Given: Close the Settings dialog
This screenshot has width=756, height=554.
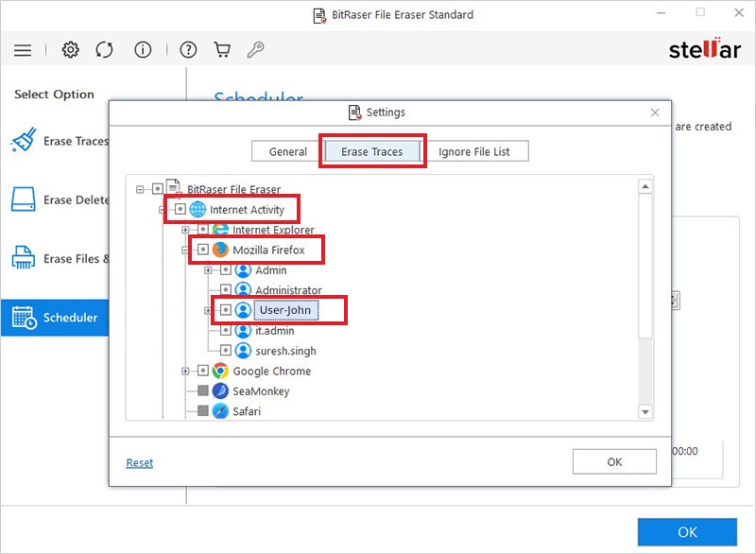Looking at the screenshot, I should point(655,113).
